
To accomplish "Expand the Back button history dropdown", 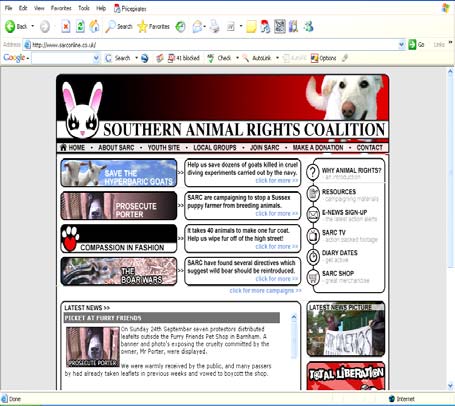I will coord(33,26).
